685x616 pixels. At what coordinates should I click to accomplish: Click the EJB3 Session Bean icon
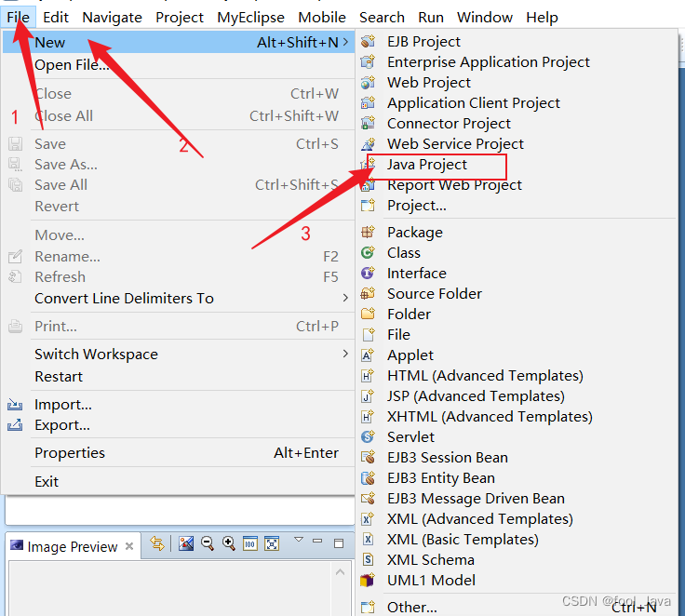[x=368, y=458]
